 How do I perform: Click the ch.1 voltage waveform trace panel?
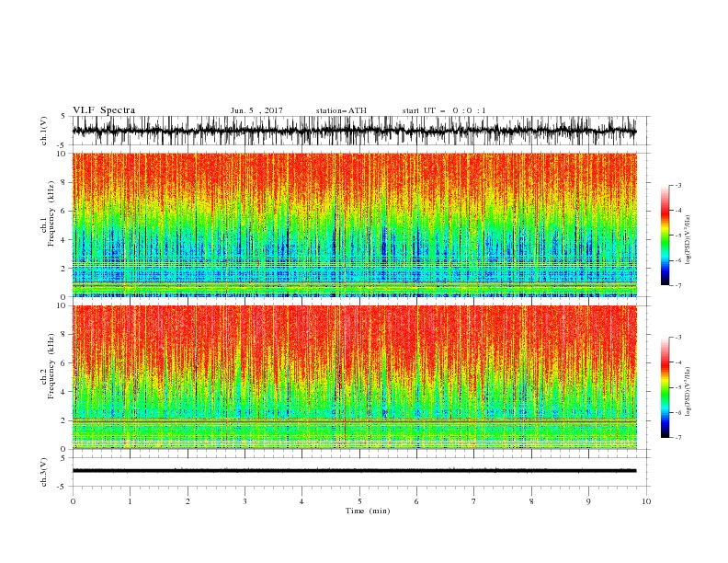click(360, 131)
